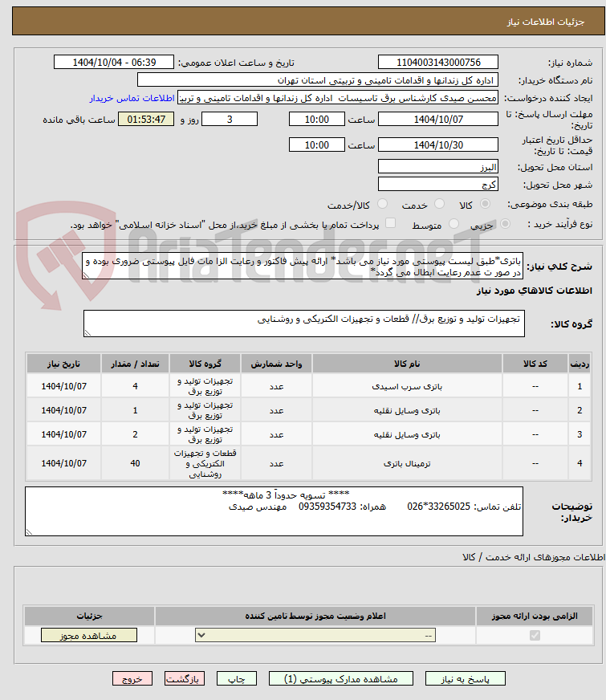Click the announcement date 1404/10/04 - 06:39 field
606x700 pixels.
click(114, 62)
